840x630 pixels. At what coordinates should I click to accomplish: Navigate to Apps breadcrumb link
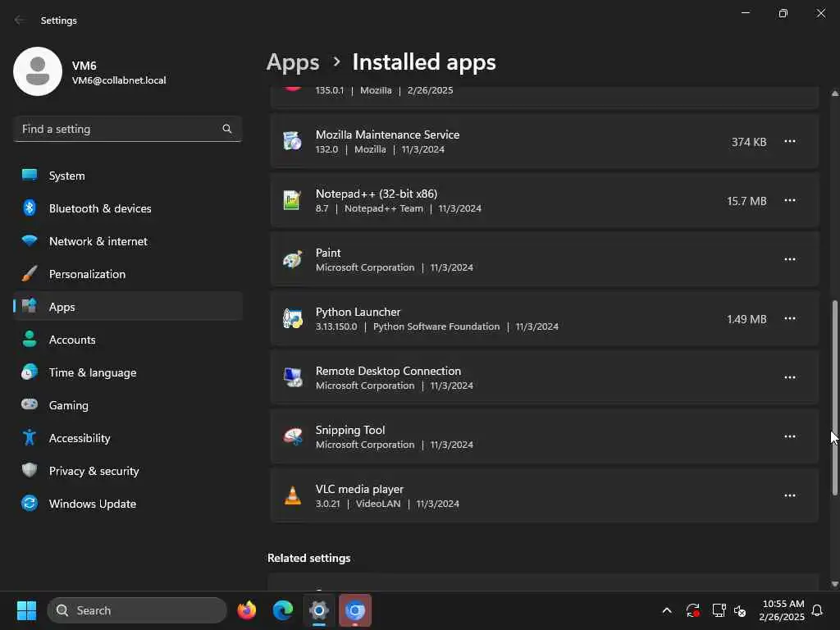click(293, 62)
